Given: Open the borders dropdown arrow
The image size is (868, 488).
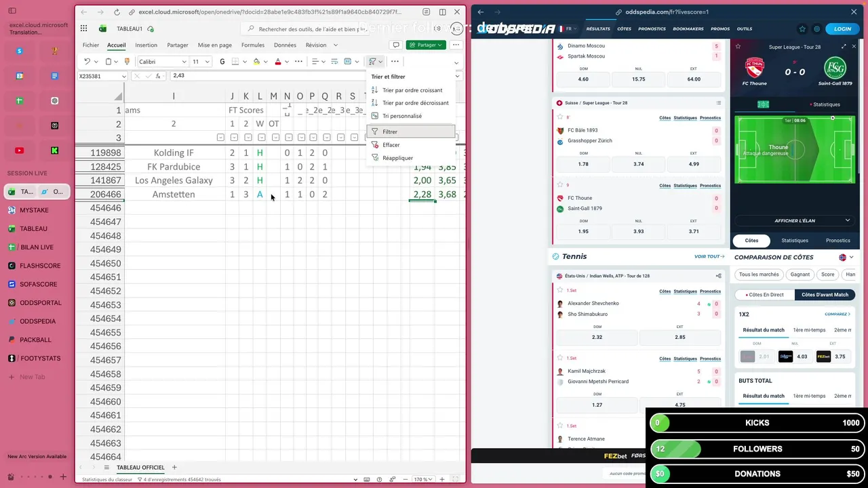Looking at the screenshot, I should click(244, 62).
